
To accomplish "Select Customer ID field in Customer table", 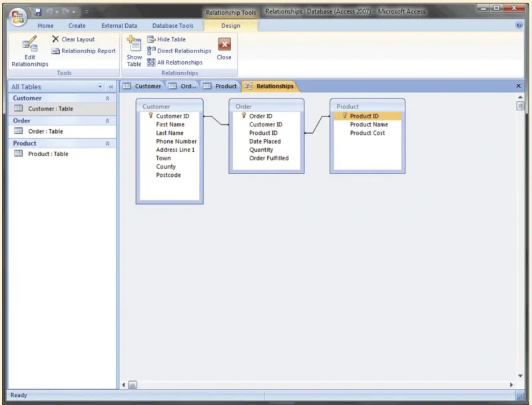I will point(172,116).
